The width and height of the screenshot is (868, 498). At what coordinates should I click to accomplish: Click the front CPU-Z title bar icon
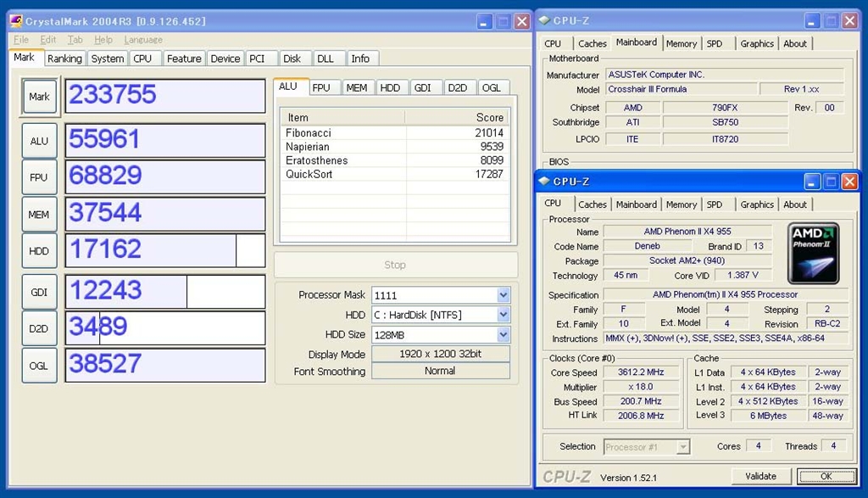tap(543, 182)
